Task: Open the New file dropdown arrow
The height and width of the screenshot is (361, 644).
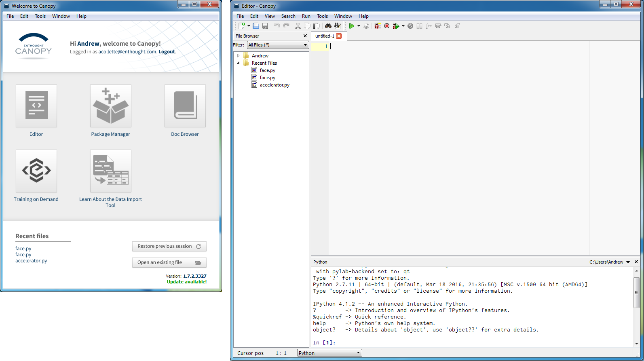Action: tap(249, 26)
